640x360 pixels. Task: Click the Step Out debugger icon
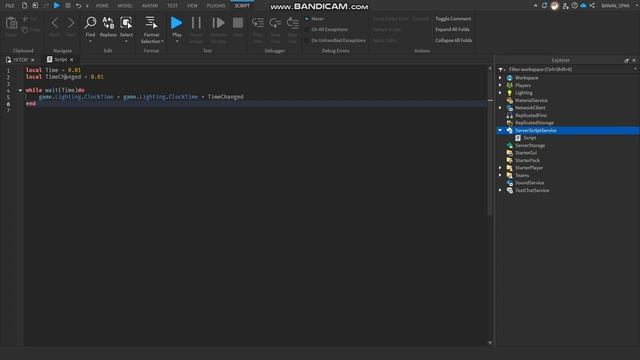pyautogui.click(x=293, y=23)
